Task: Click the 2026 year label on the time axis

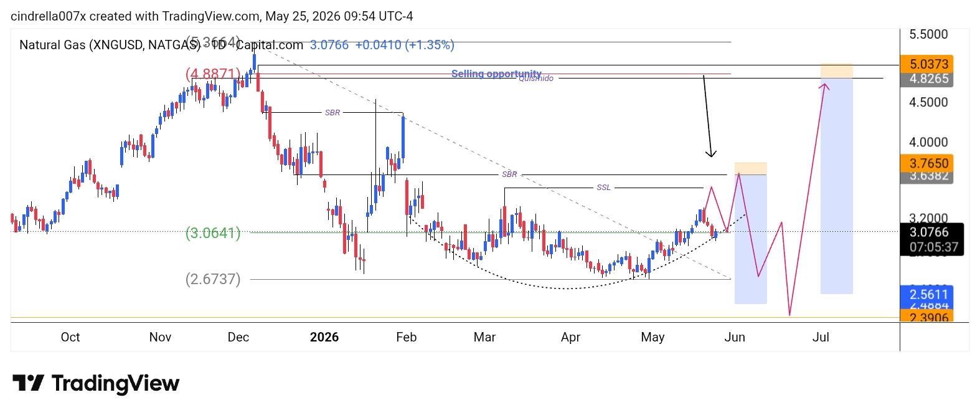Action: [x=324, y=337]
